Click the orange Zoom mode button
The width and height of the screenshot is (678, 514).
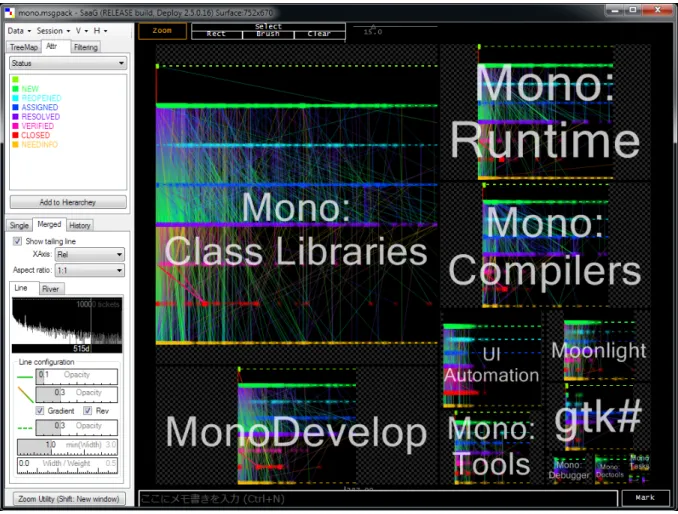(162, 31)
